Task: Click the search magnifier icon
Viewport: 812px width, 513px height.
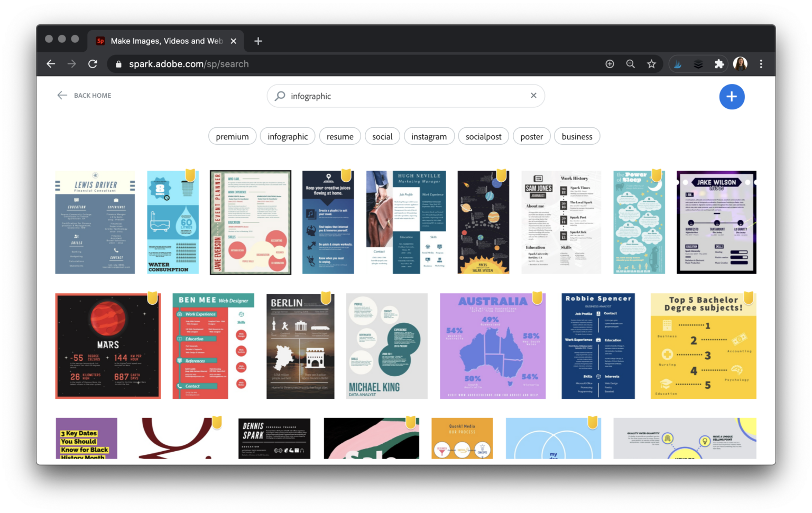Action: click(x=280, y=96)
